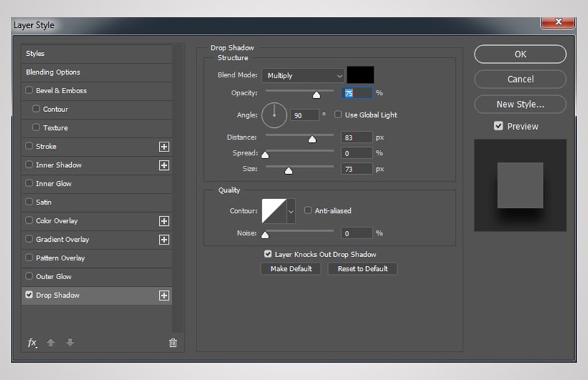The width and height of the screenshot is (588, 380).
Task: Open the Contour picker dropdown arrow
Action: point(291,211)
